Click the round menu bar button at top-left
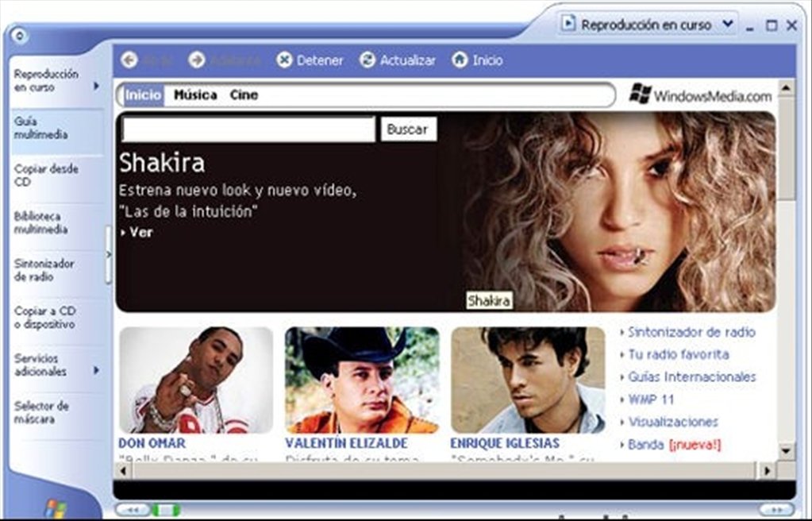Image resolution: width=812 pixels, height=521 pixels. (x=20, y=36)
